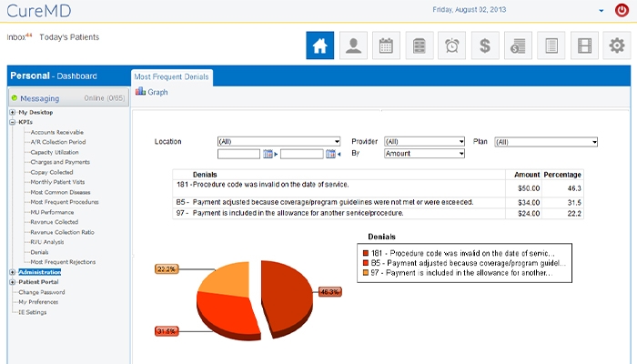Open the Calendar scheduler icon
This screenshot has height=364, width=637.
tap(386, 45)
